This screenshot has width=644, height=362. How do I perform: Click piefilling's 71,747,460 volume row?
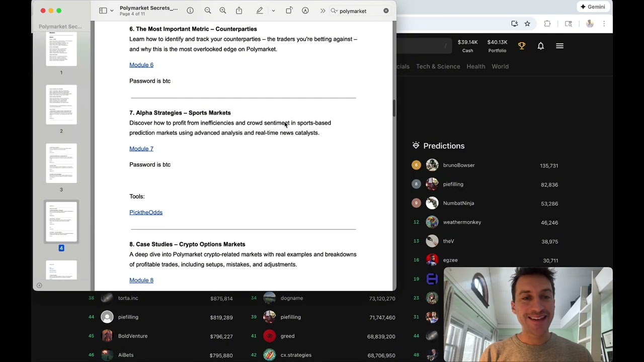click(324, 317)
